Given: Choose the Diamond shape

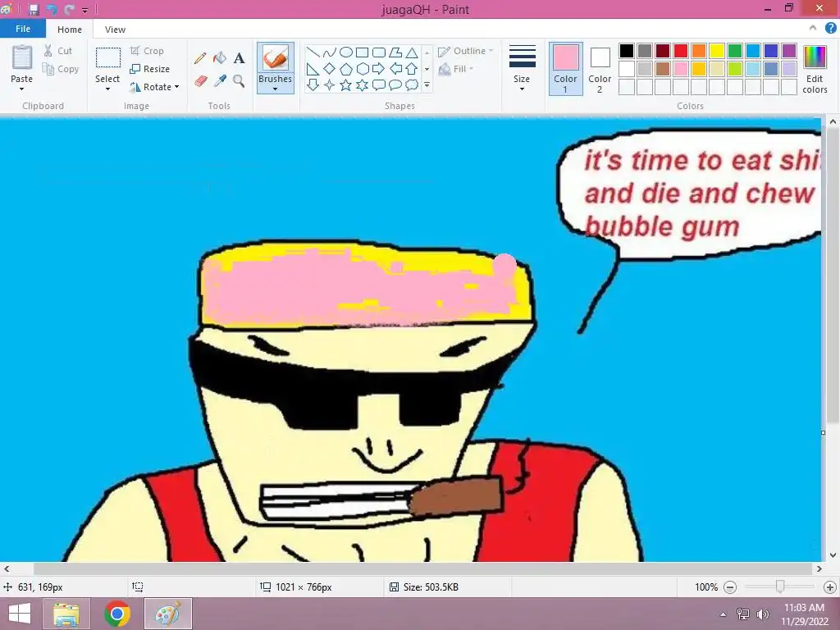Looking at the screenshot, I should point(330,69).
